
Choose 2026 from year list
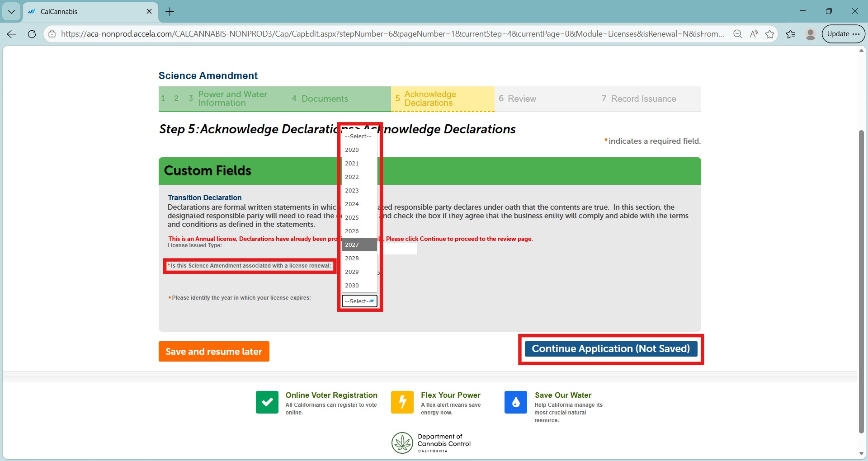(359, 231)
